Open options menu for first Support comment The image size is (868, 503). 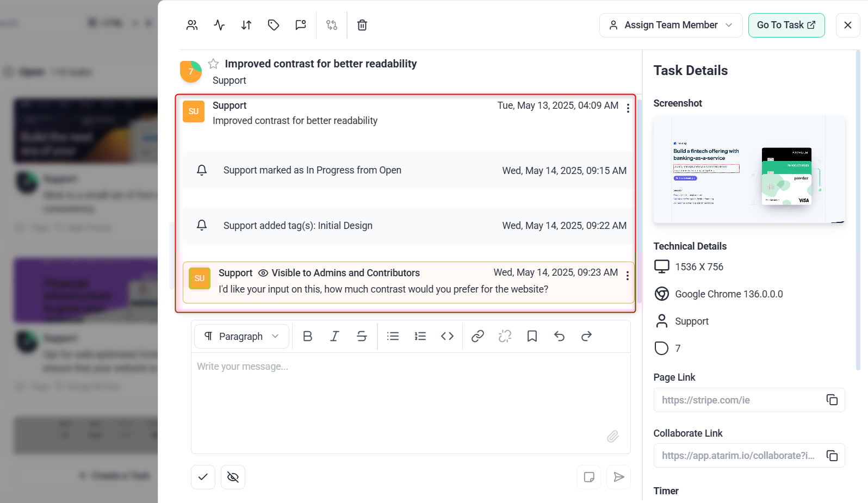[x=628, y=108]
